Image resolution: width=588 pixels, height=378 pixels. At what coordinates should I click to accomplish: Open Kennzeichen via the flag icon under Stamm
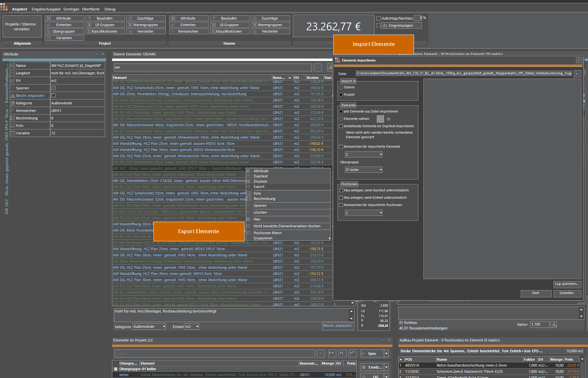click(189, 31)
